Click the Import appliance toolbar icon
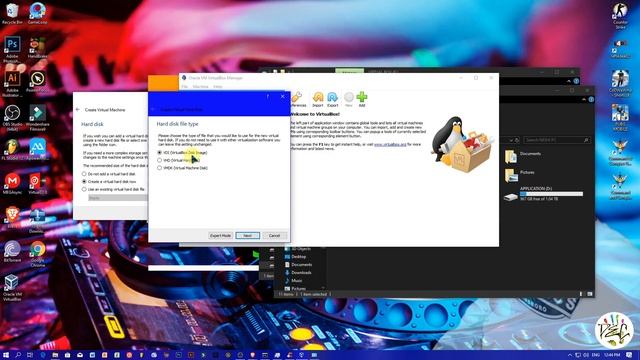Viewport: 640px width, 360px height. (318, 99)
